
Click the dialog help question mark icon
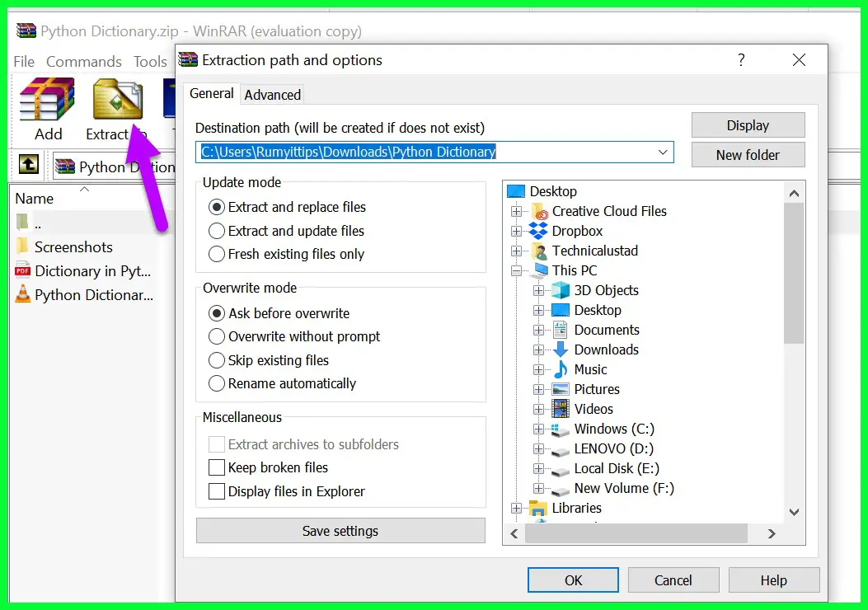(x=741, y=60)
